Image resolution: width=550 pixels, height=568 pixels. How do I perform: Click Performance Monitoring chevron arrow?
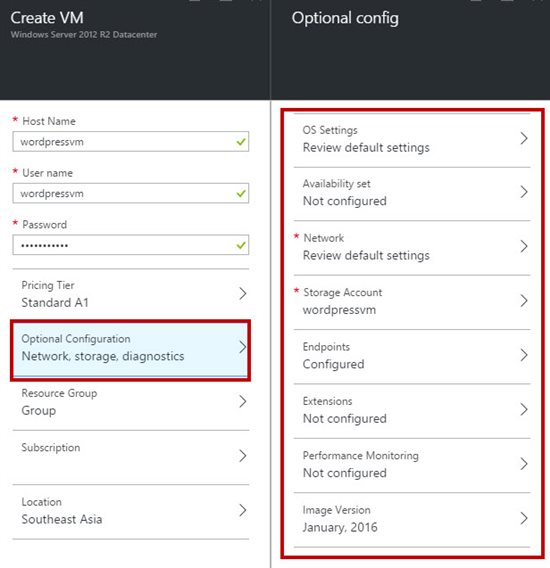pyautogui.click(x=524, y=464)
